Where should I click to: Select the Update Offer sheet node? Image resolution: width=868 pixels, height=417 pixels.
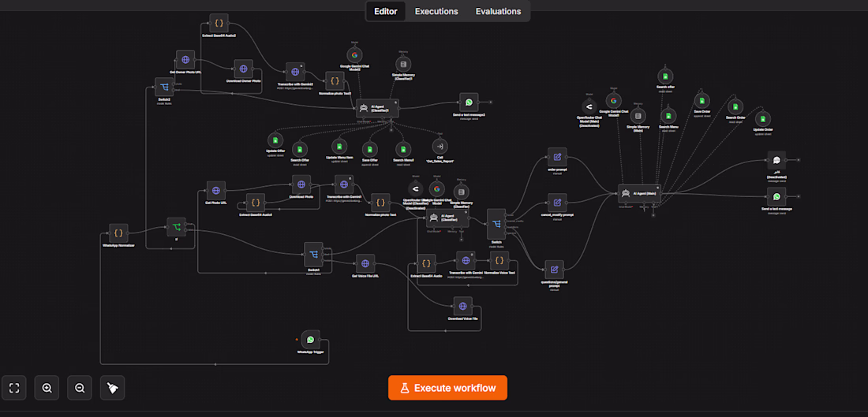(275, 140)
